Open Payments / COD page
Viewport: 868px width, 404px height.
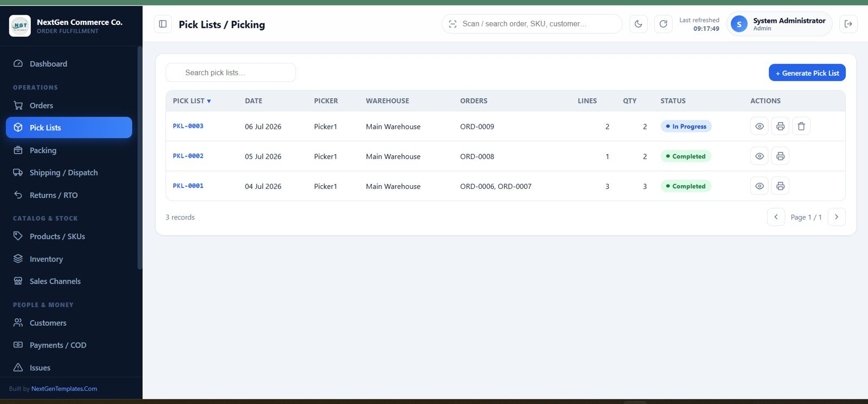click(x=69, y=345)
